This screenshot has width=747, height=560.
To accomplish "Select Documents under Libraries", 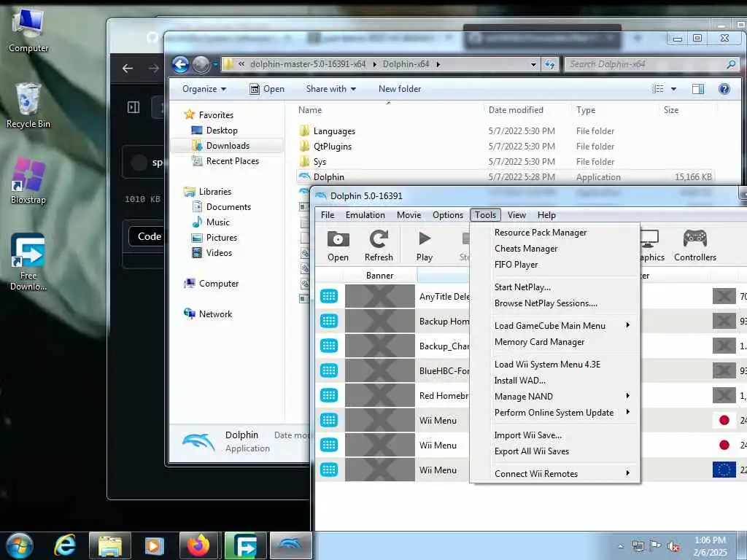I will [x=228, y=207].
